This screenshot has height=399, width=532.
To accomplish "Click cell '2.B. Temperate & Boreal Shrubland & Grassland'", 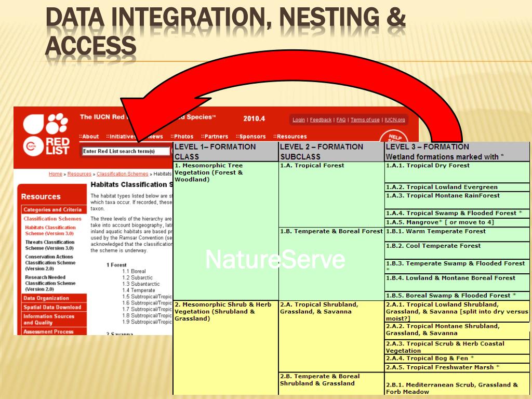I will pos(331,384).
